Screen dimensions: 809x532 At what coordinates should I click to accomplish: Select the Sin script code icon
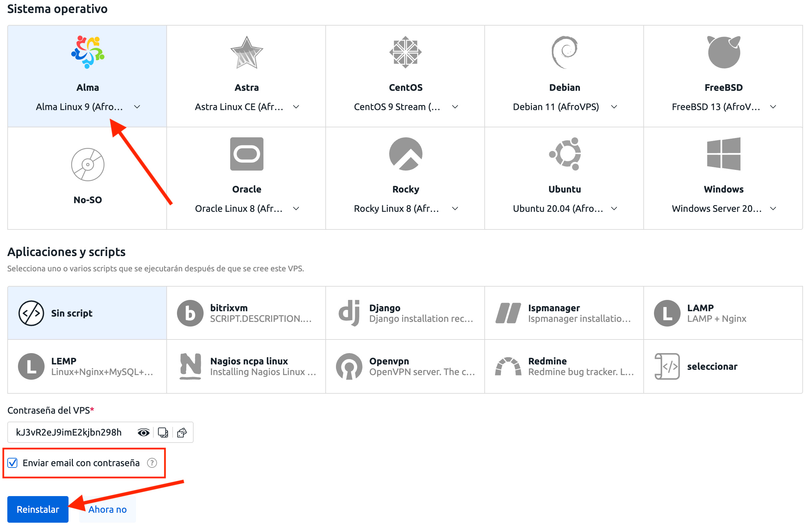pos(31,313)
